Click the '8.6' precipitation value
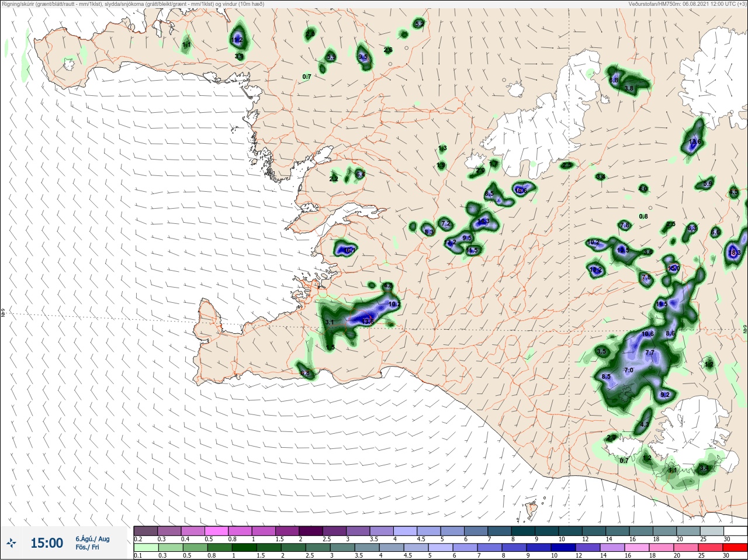Screen dimensions: 748x560 click(x=670, y=333)
